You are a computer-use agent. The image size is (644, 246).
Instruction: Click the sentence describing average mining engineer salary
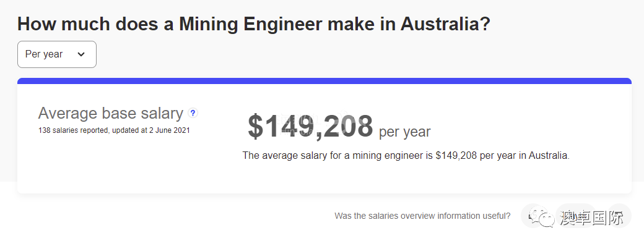pos(406,156)
